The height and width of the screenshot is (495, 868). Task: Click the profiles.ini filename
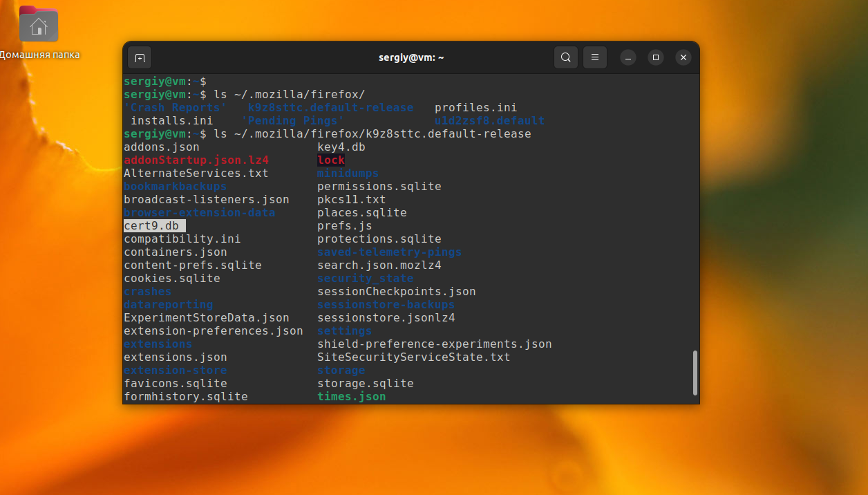(x=475, y=107)
